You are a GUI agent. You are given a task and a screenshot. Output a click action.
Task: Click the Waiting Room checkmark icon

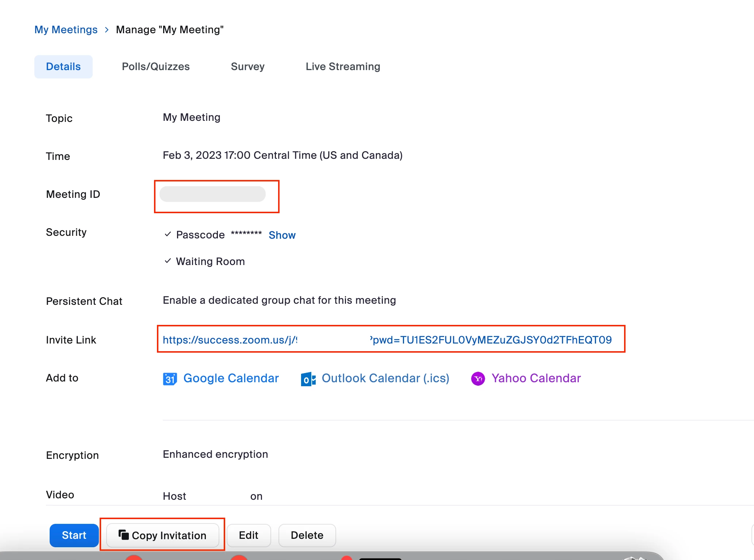[x=168, y=261]
